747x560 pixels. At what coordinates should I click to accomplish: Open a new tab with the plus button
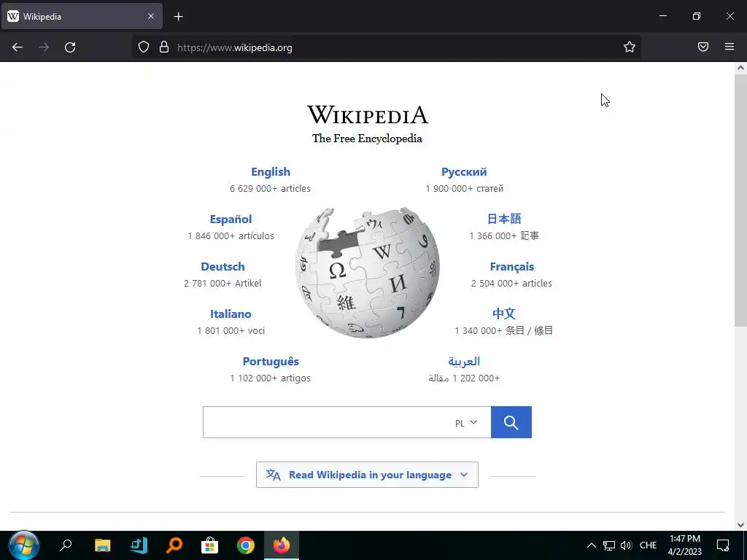click(x=178, y=17)
